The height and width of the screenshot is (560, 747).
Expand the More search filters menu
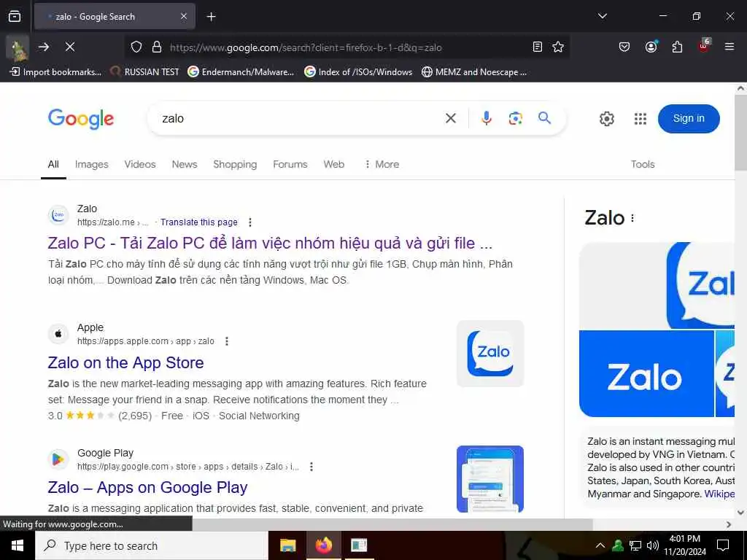coord(382,164)
